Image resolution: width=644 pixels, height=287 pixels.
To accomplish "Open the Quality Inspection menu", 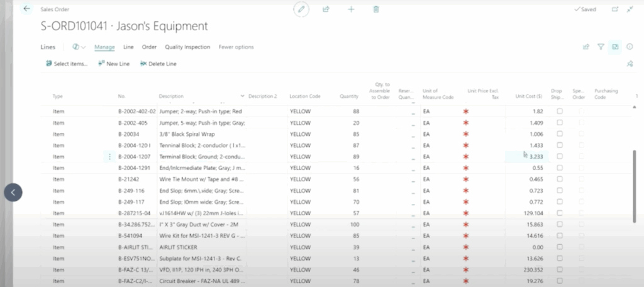I will [x=187, y=47].
